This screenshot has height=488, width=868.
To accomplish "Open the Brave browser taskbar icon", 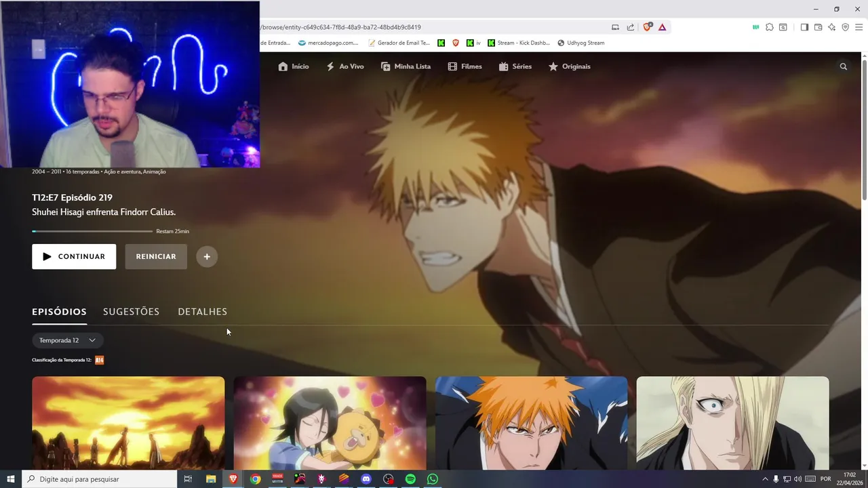I will [x=233, y=479].
